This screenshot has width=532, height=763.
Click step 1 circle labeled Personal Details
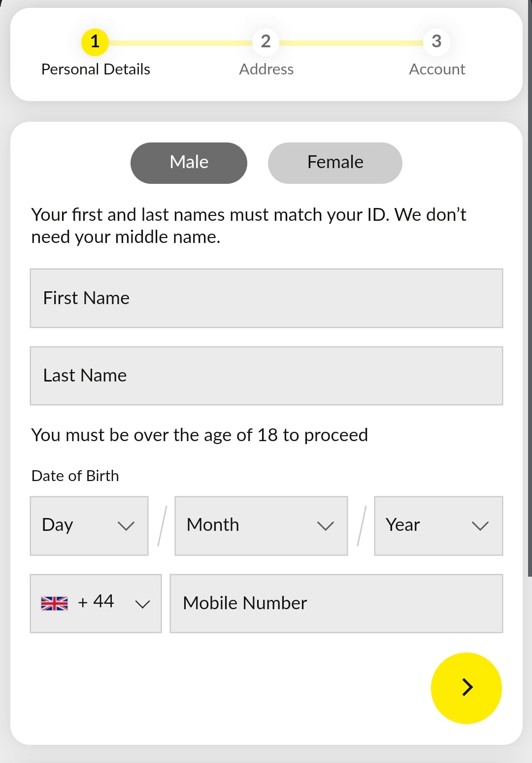click(x=95, y=42)
